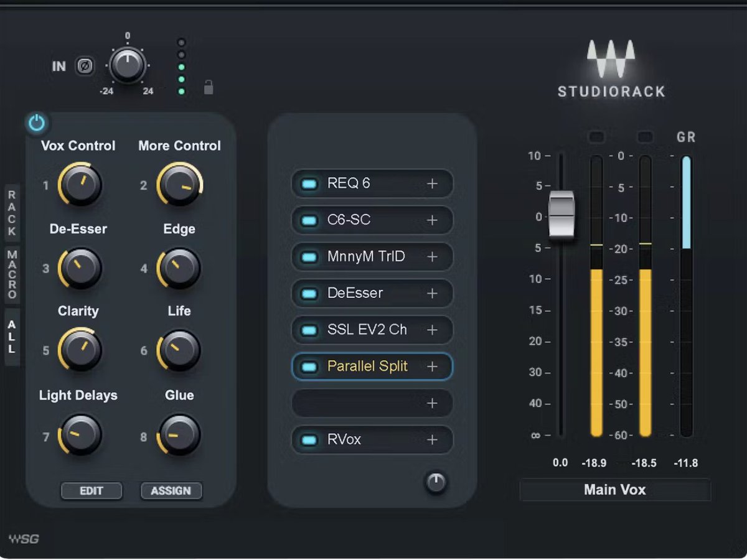Click the Main Vox name field
Image resolution: width=747 pixels, height=560 pixels.
tap(615, 490)
